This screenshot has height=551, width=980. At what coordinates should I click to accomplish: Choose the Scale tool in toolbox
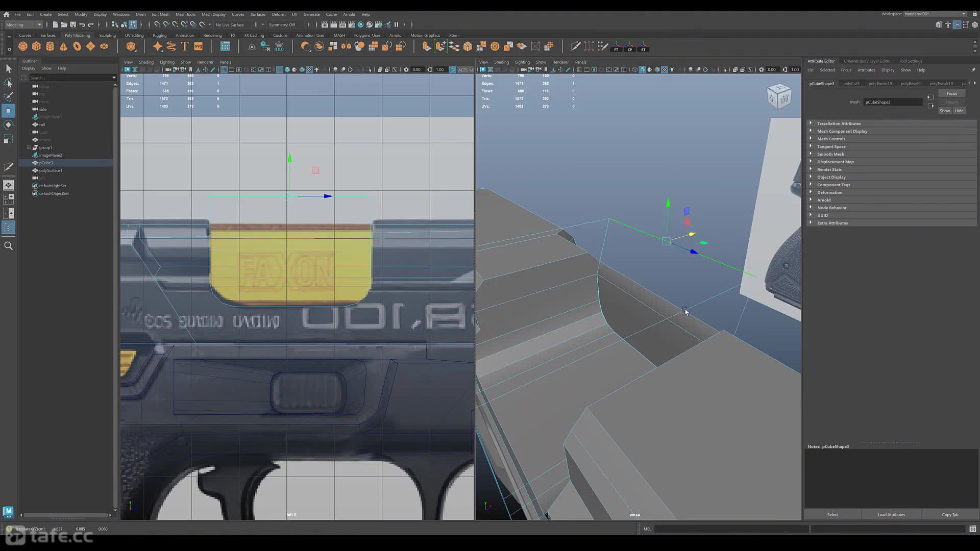tap(8, 139)
